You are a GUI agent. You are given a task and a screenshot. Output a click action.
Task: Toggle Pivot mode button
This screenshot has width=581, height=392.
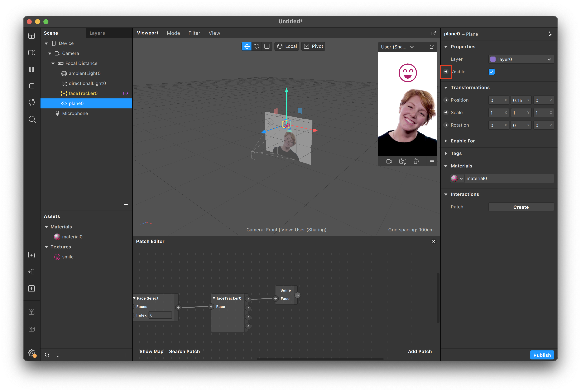[x=313, y=46]
